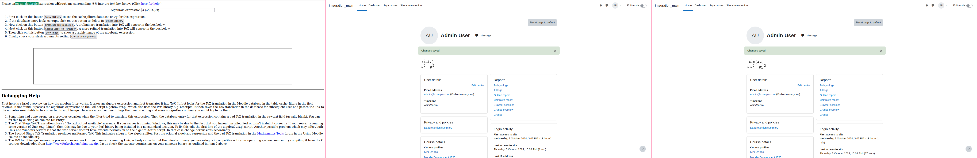Click Message speech-bubble icon in middle window
980x158 pixels.
[477, 35]
